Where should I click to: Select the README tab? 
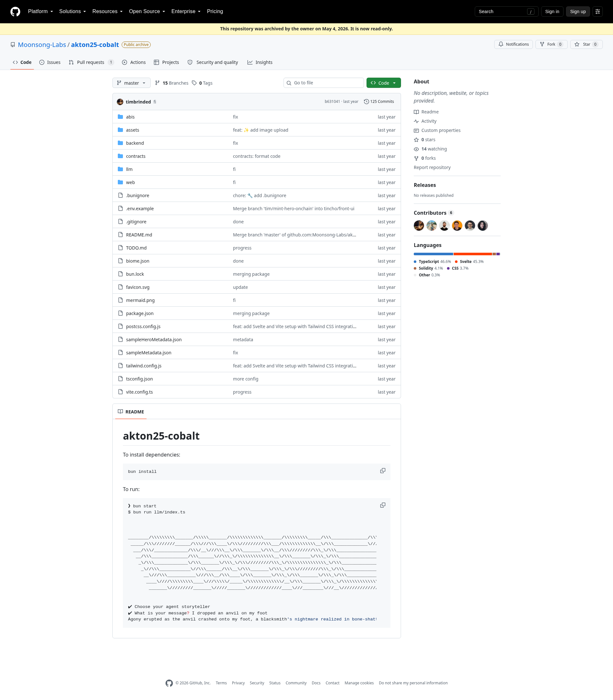pyautogui.click(x=131, y=412)
